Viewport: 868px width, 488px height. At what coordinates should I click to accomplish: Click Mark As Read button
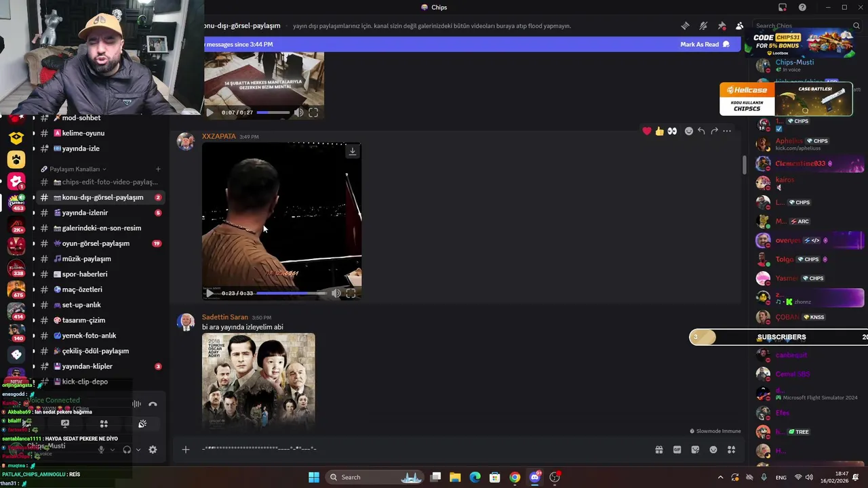[705, 44]
